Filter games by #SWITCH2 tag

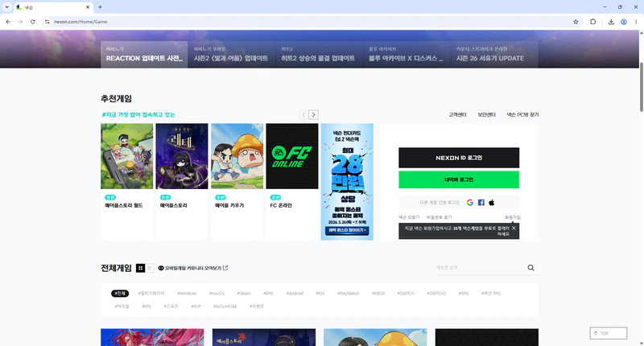pyautogui.click(x=436, y=294)
